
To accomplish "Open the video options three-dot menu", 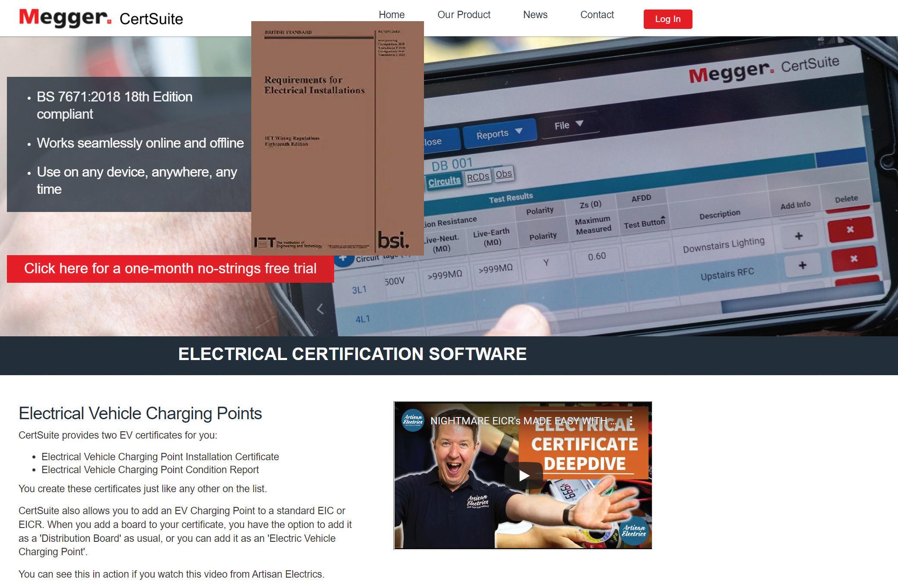I will [x=631, y=420].
